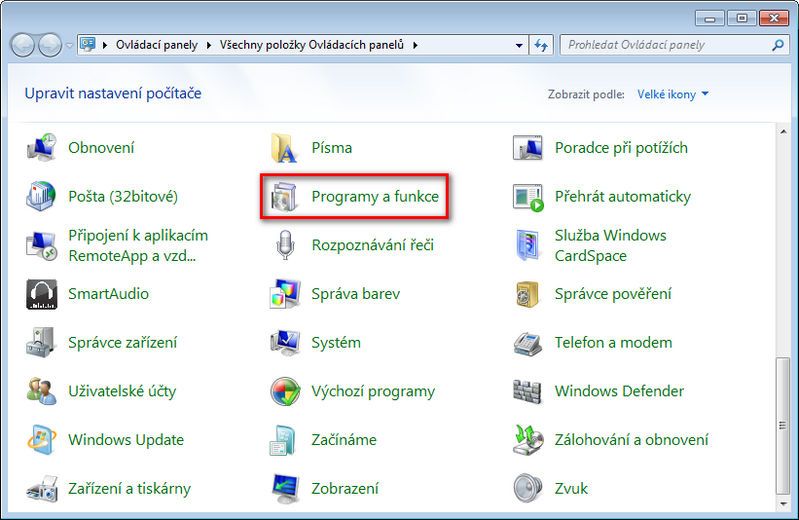Click the vertical scrollbar thumb
799x520 pixels.
[783, 426]
